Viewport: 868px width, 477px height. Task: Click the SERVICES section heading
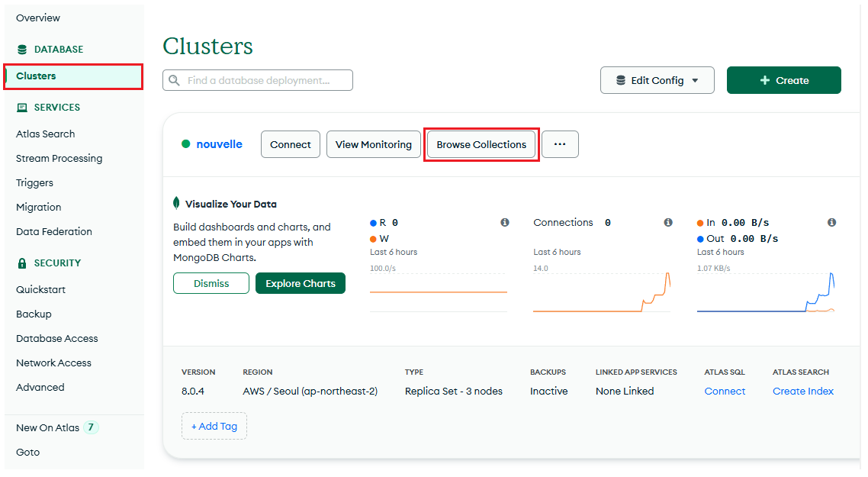point(57,108)
